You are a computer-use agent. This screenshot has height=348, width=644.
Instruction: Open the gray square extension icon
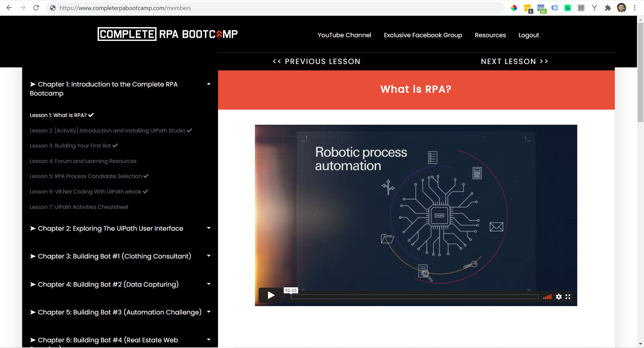click(x=581, y=8)
